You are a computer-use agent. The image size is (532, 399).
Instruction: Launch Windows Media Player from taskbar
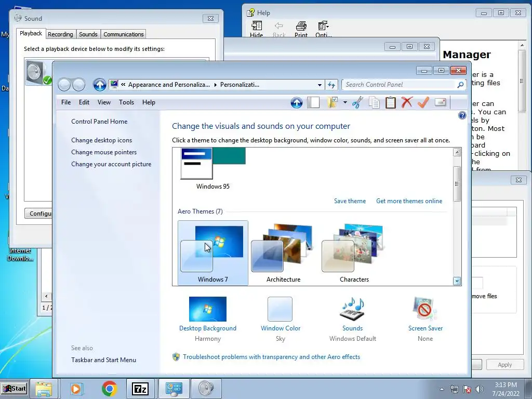coord(76,389)
